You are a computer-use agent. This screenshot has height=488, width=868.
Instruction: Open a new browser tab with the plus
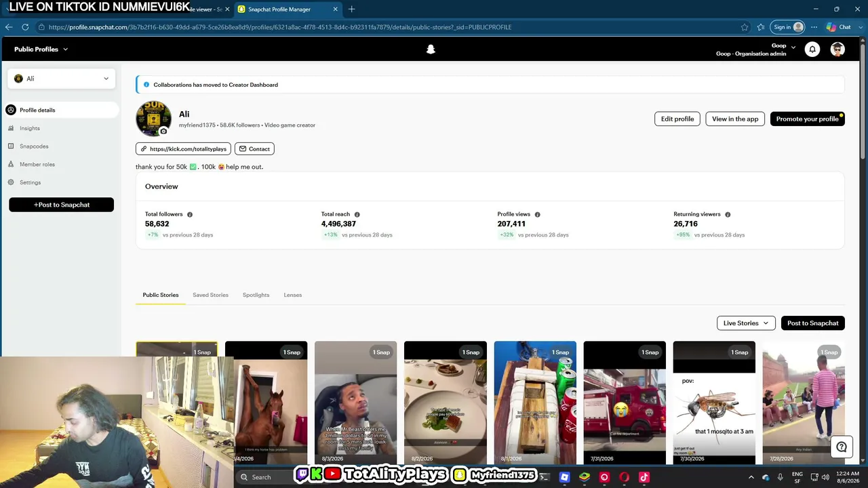351,9
